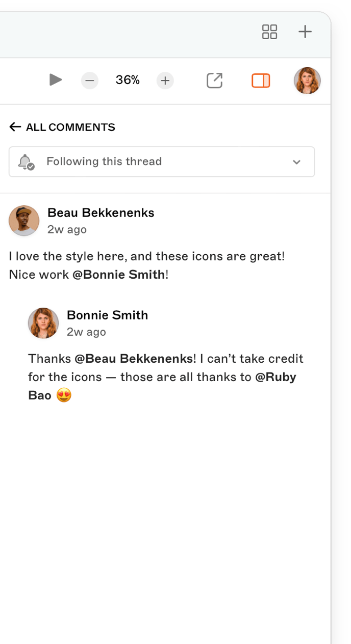Decrease zoom with the minus button
The image size is (351, 644).
pyautogui.click(x=90, y=81)
